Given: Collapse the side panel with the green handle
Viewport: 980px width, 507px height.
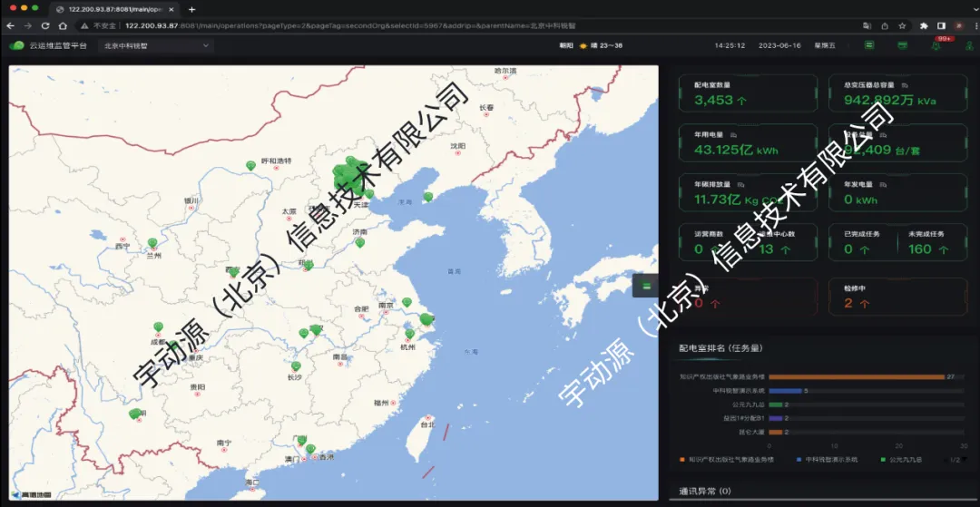Looking at the screenshot, I should pos(646,285).
